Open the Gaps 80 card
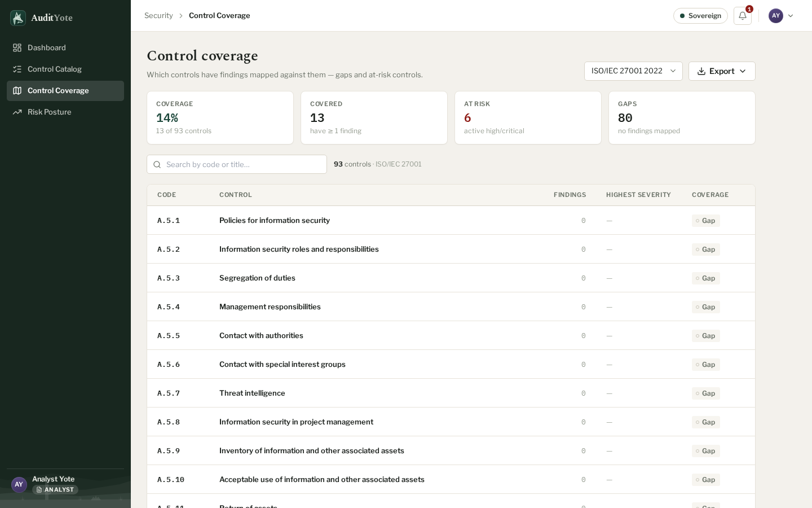 pos(682,118)
